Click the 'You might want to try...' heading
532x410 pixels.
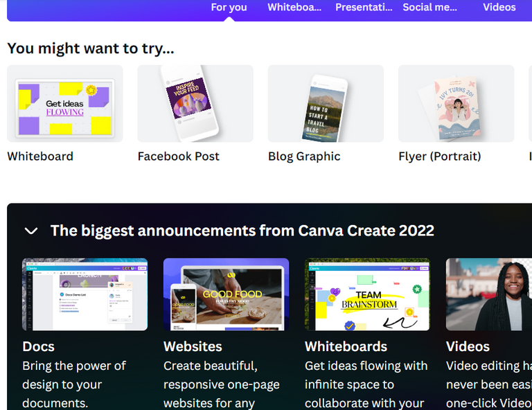(x=91, y=48)
